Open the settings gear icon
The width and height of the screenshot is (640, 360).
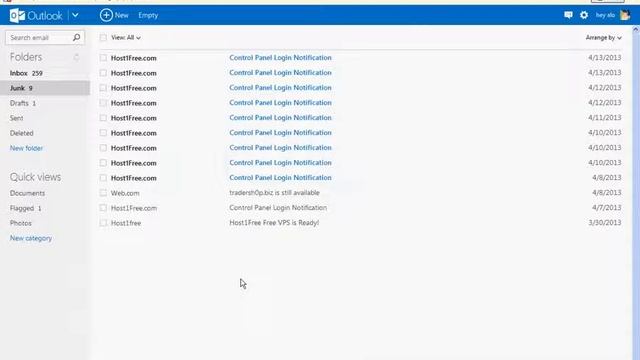click(x=584, y=15)
